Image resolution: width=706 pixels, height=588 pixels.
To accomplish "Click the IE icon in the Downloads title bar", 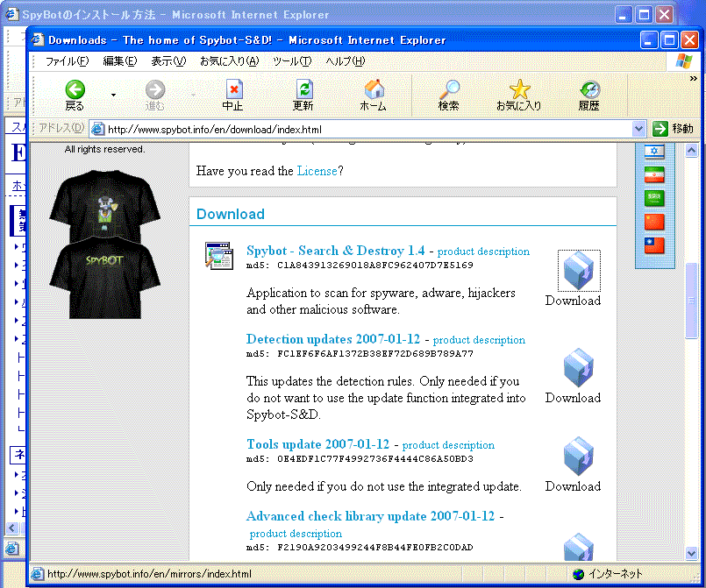I will [38, 40].
